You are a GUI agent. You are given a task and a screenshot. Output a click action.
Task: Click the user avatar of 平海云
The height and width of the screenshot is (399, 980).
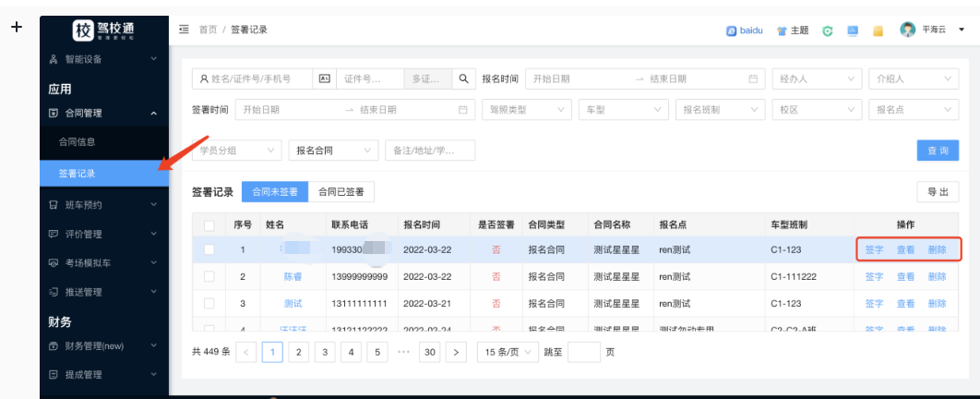[907, 30]
